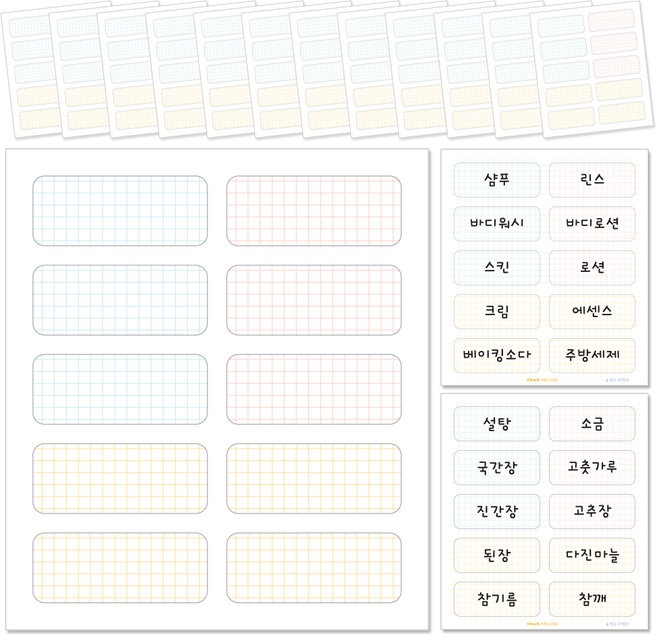Click the 진간장 label
Viewport: 657px width, 635px height.
point(497,511)
